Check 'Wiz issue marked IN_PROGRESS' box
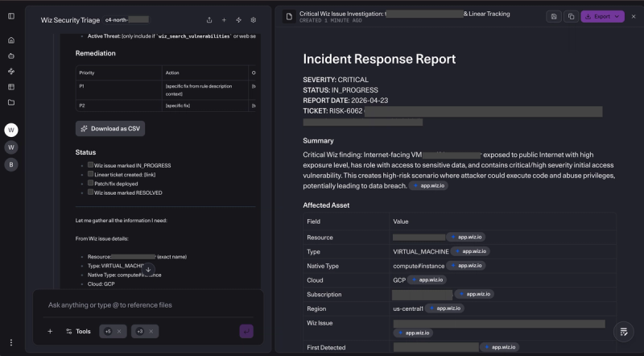Viewport: 644px width, 356px height. coord(90,165)
